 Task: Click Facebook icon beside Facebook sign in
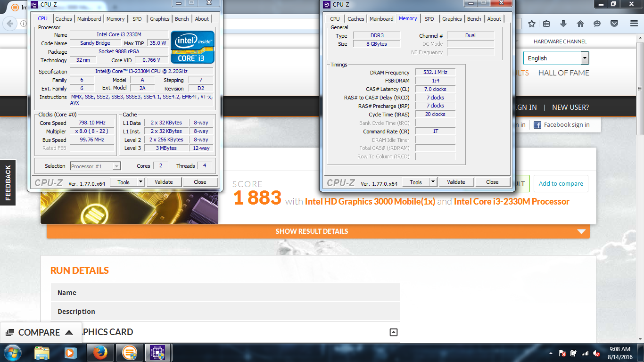[x=537, y=125]
